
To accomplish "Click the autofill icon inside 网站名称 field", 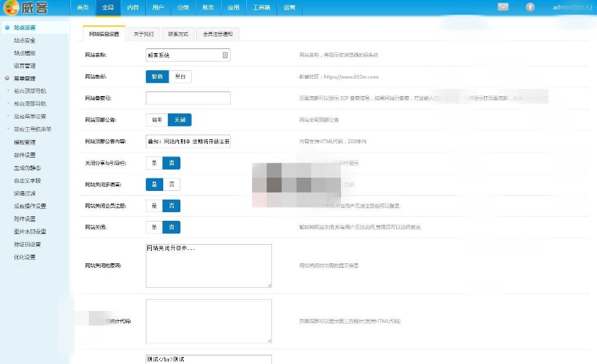I will (x=225, y=55).
